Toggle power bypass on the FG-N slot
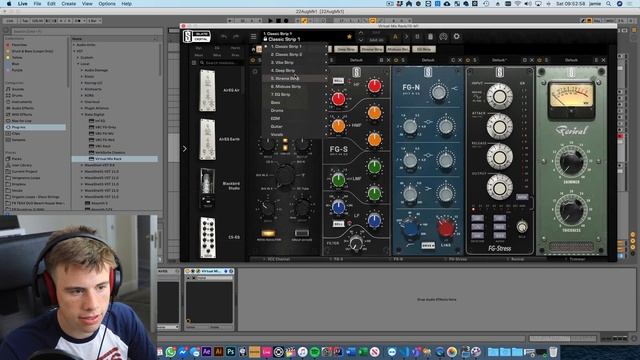 396,60
